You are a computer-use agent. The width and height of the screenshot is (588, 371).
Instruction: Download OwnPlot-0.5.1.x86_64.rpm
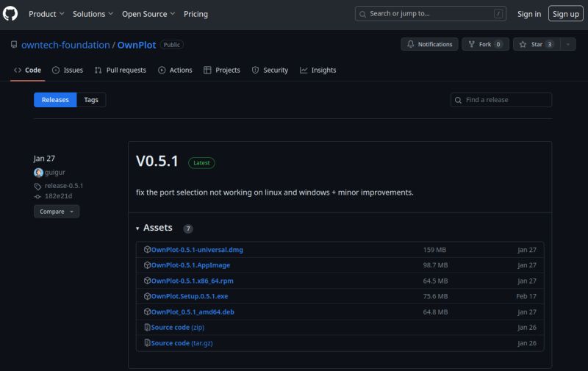(x=192, y=281)
